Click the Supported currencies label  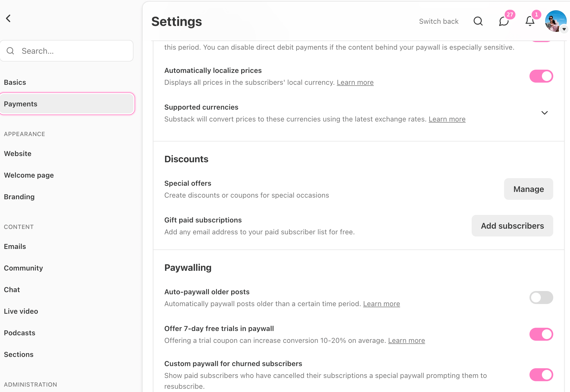coord(201,107)
